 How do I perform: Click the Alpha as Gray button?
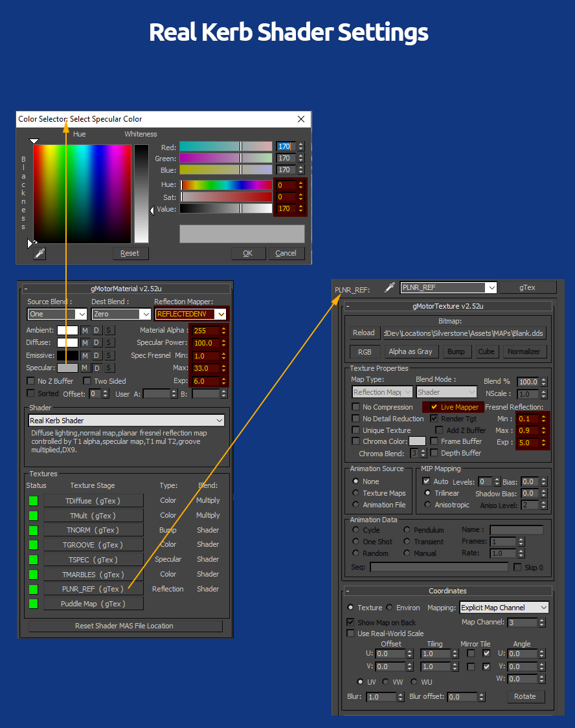pos(411,352)
